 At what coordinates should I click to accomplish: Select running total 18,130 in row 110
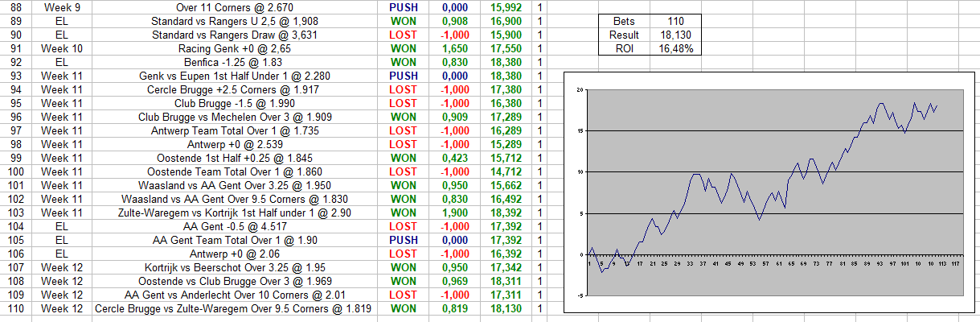tap(506, 308)
